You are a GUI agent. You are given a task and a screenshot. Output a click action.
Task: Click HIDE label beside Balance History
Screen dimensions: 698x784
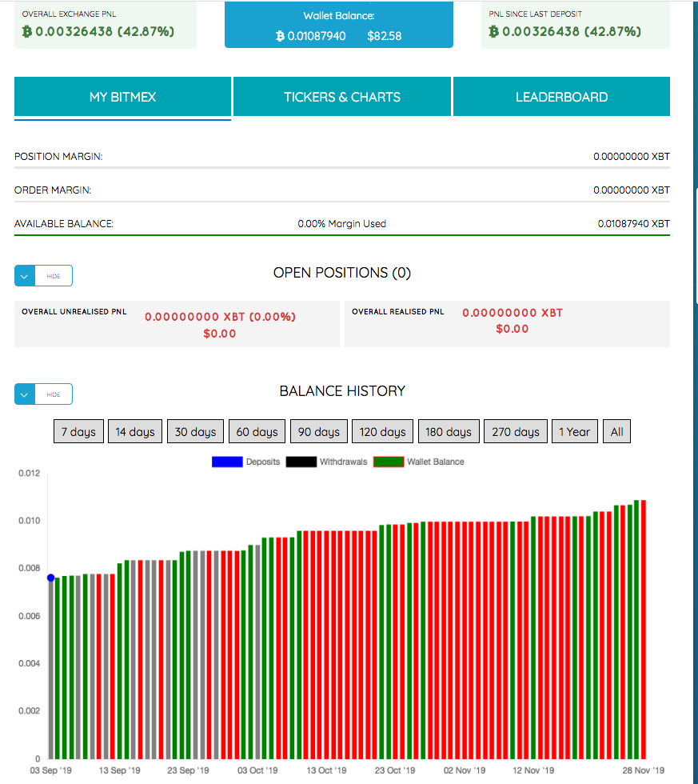pos(54,394)
